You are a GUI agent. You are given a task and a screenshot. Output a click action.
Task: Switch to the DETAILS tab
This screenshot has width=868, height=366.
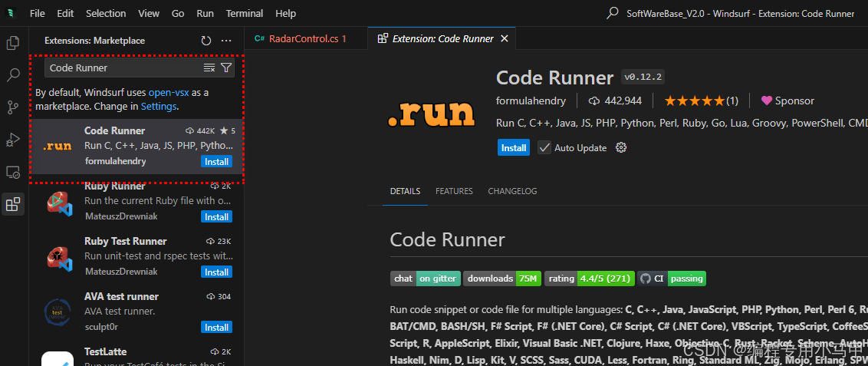405,191
